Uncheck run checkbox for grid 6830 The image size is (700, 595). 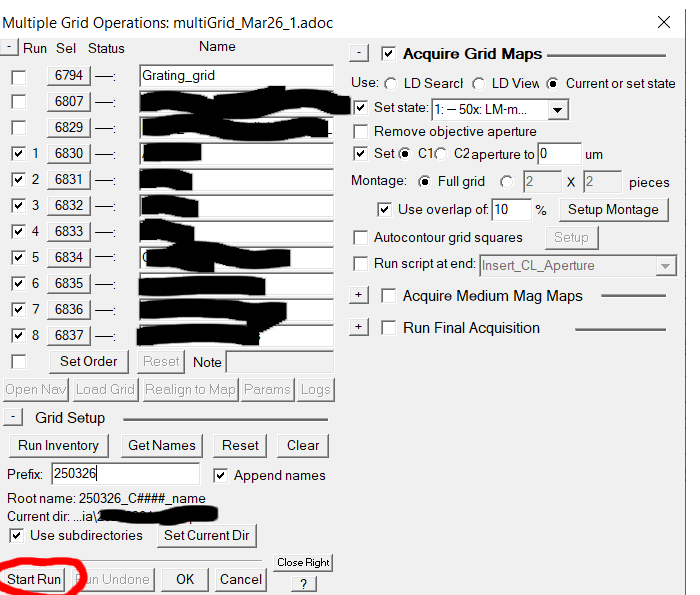click(18, 154)
